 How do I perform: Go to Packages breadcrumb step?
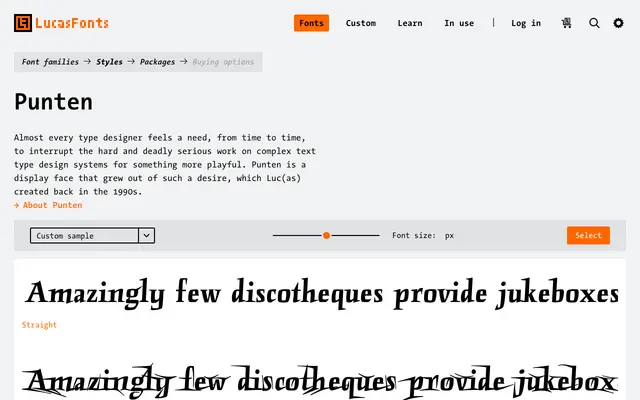point(157,62)
